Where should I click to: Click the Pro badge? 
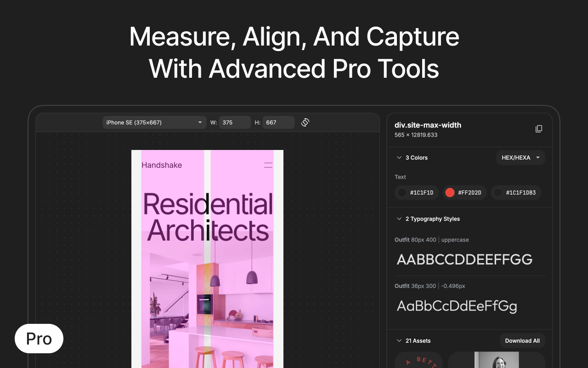(x=39, y=339)
